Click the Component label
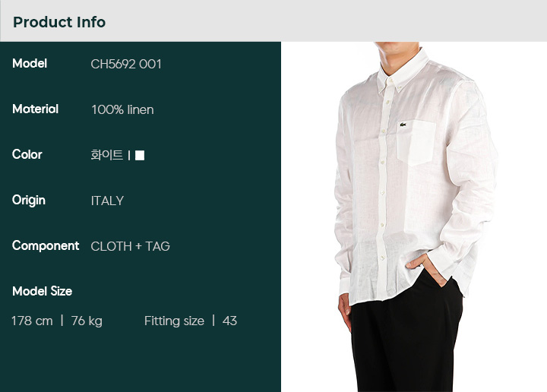 pos(46,246)
